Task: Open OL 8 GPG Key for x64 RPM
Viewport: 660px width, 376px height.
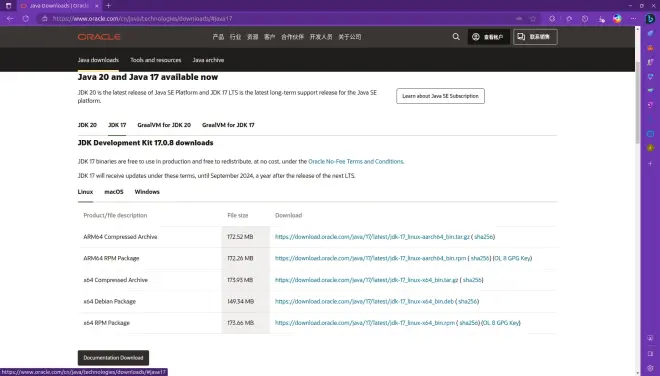Action: tap(501, 323)
